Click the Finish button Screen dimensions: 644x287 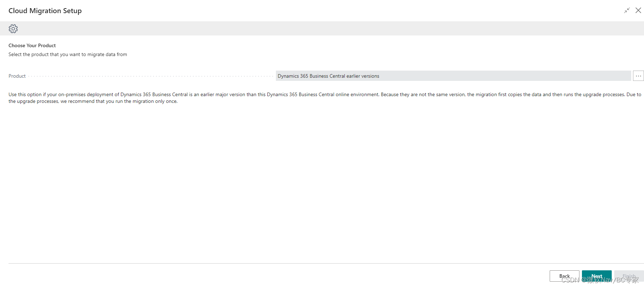tap(629, 276)
